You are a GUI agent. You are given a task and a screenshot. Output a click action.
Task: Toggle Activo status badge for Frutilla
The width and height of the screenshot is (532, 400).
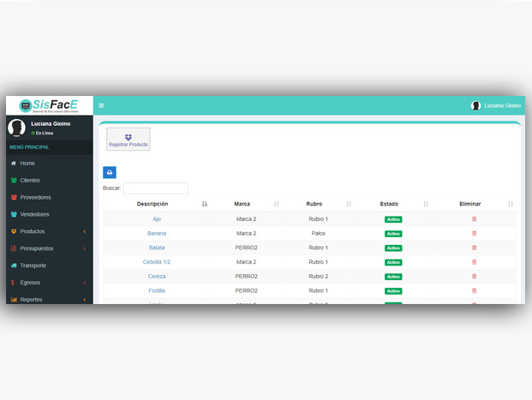click(x=393, y=291)
